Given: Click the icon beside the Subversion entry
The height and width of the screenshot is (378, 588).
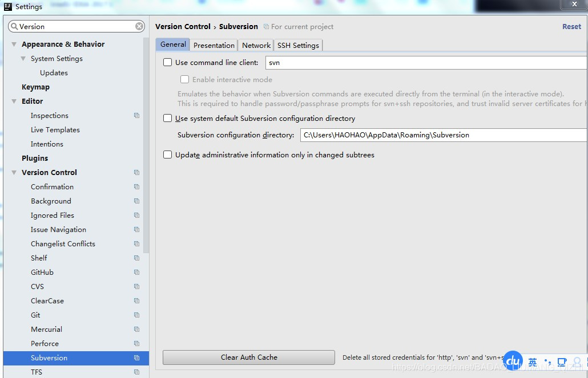Looking at the screenshot, I should click(x=136, y=357).
